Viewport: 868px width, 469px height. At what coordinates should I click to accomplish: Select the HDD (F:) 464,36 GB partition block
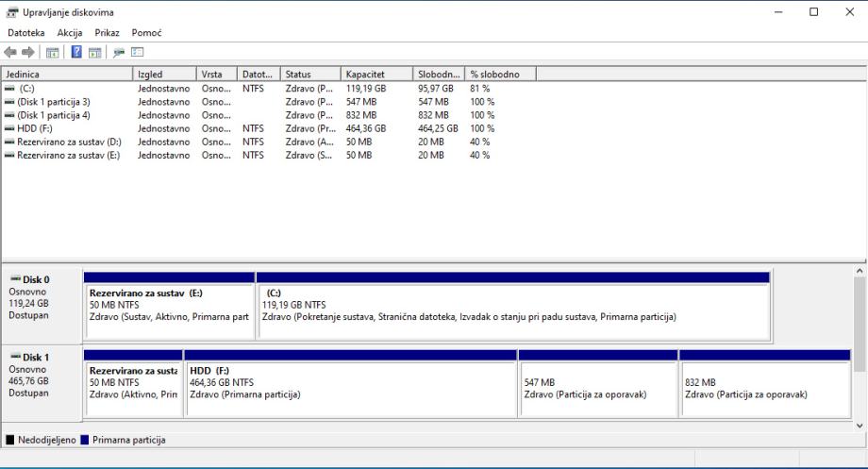(350, 383)
